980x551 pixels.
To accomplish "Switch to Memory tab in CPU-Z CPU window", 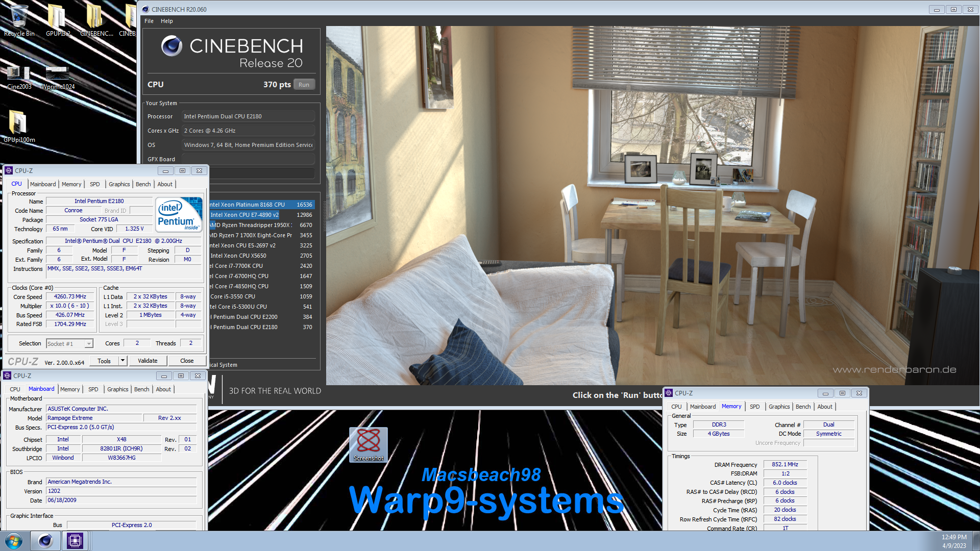I will coord(71,184).
